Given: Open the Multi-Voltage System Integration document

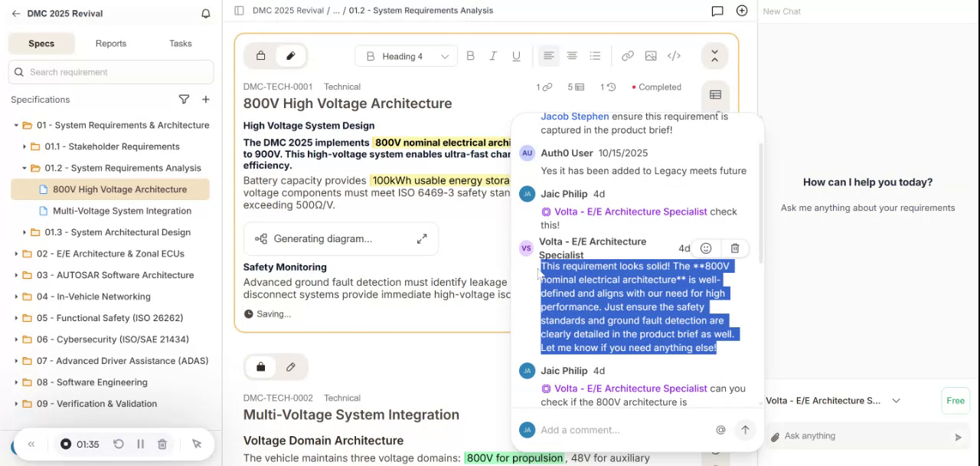Looking at the screenshot, I should 122,211.
